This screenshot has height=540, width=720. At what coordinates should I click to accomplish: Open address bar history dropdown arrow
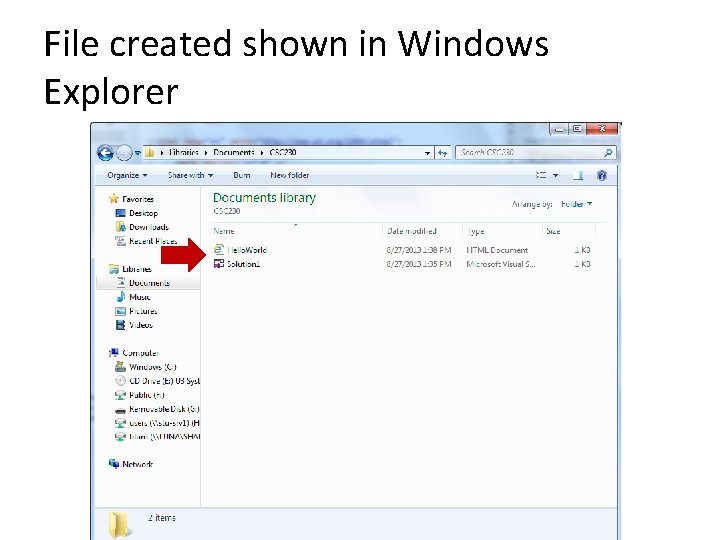point(427,153)
